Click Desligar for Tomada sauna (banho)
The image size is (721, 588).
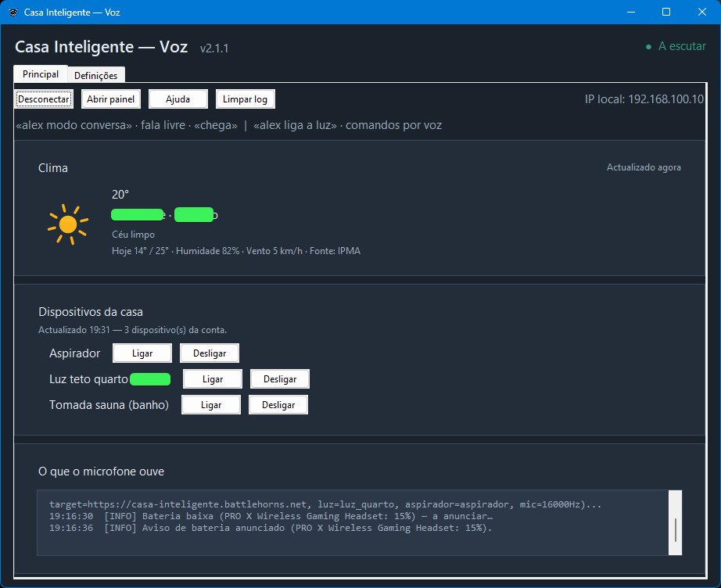pyautogui.click(x=278, y=404)
